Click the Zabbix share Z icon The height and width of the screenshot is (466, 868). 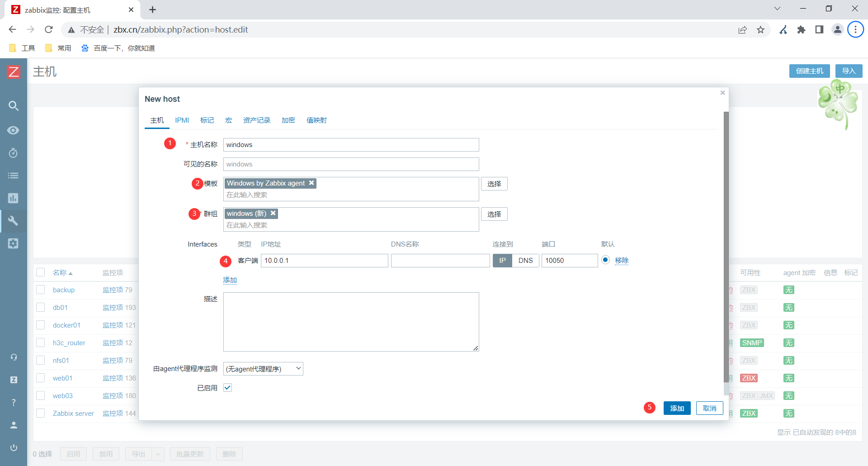(x=14, y=380)
